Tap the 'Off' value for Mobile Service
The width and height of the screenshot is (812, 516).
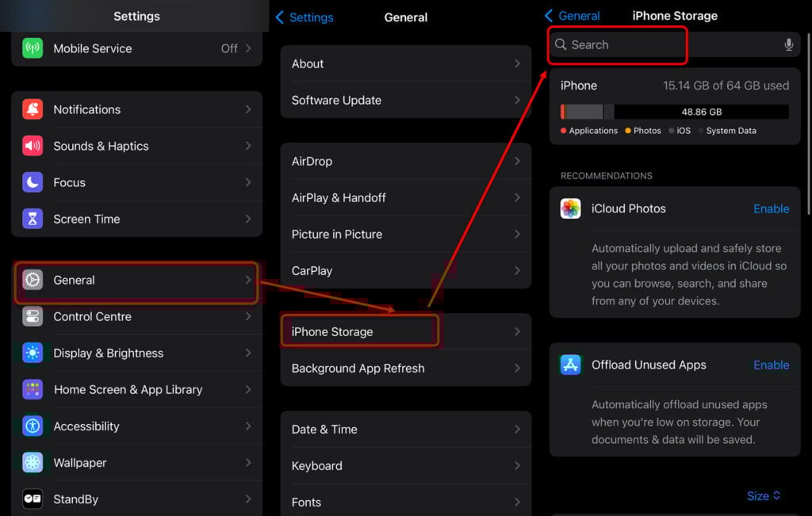click(229, 48)
